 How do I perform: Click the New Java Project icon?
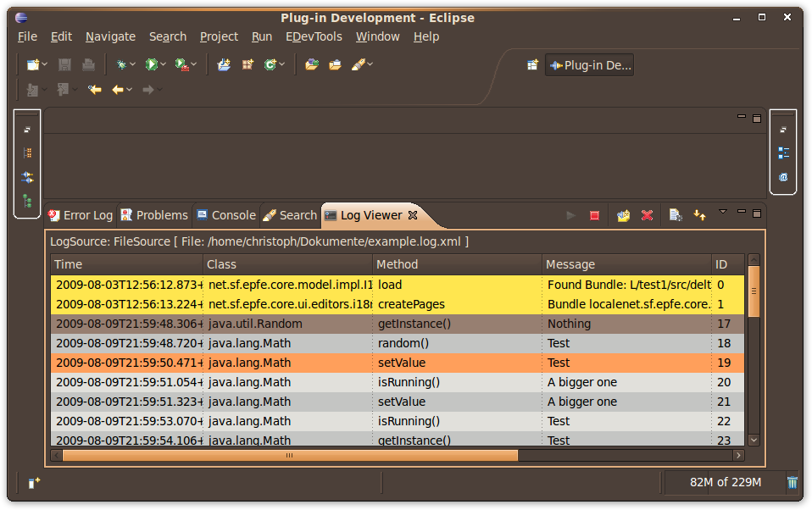point(224,64)
